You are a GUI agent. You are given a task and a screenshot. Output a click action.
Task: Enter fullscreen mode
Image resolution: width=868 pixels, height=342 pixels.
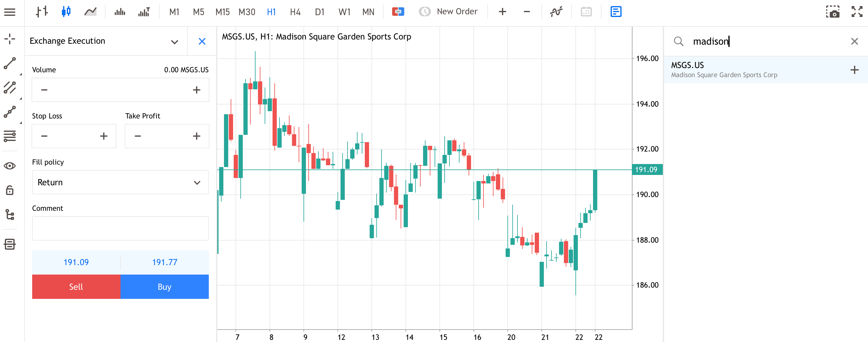coord(856,12)
